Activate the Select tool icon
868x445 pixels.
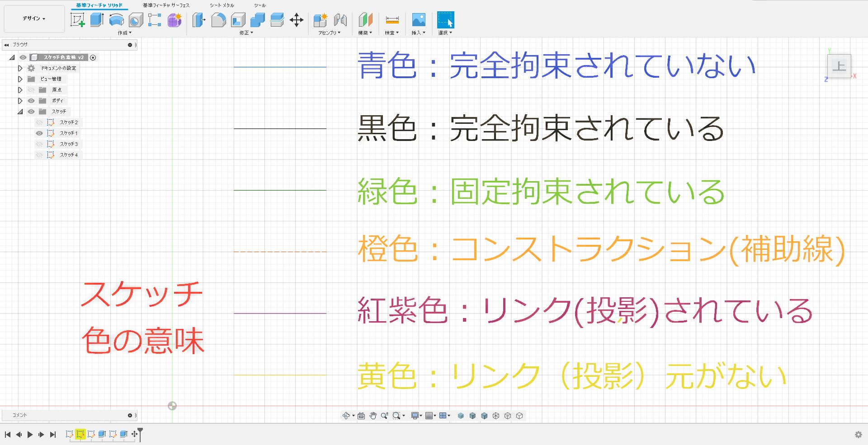tap(445, 20)
